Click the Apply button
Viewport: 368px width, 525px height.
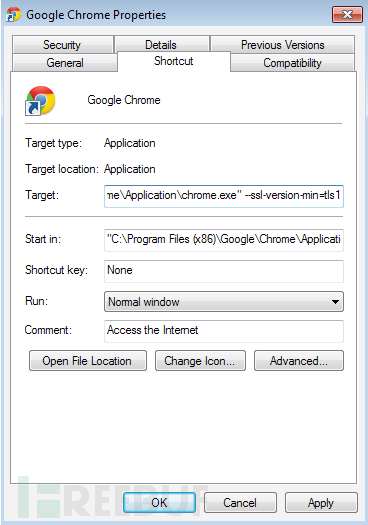321,502
